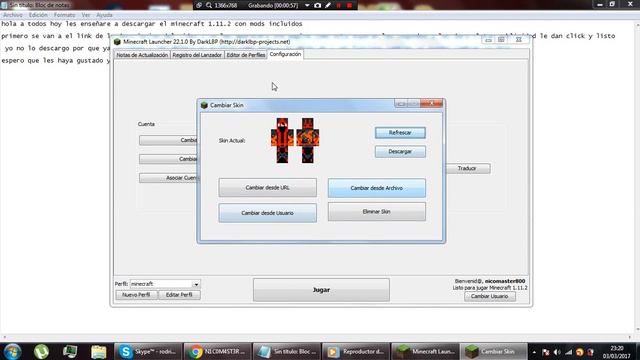This screenshot has width=640, height=360.
Task: Choose Cambiar desde Archivo
Action: (x=376, y=188)
